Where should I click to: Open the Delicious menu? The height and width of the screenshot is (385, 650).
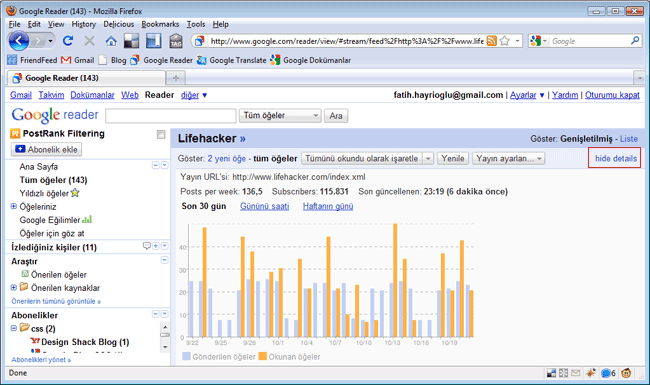119,24
